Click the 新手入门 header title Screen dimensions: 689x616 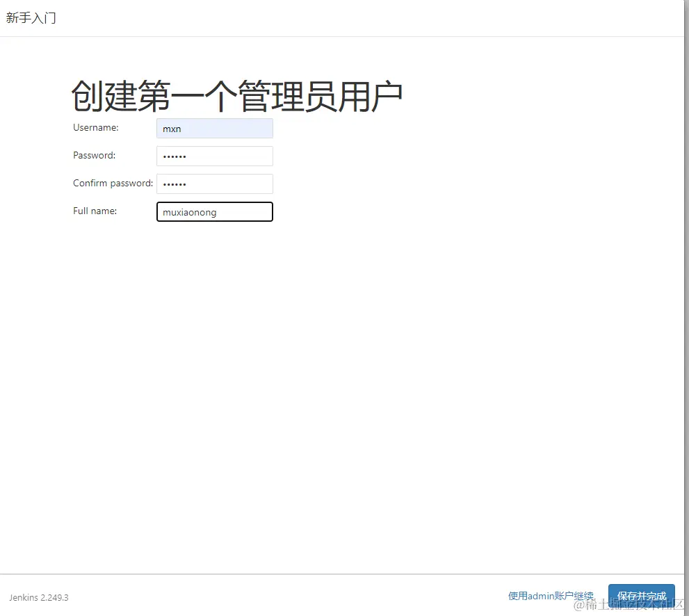[31, 17]
